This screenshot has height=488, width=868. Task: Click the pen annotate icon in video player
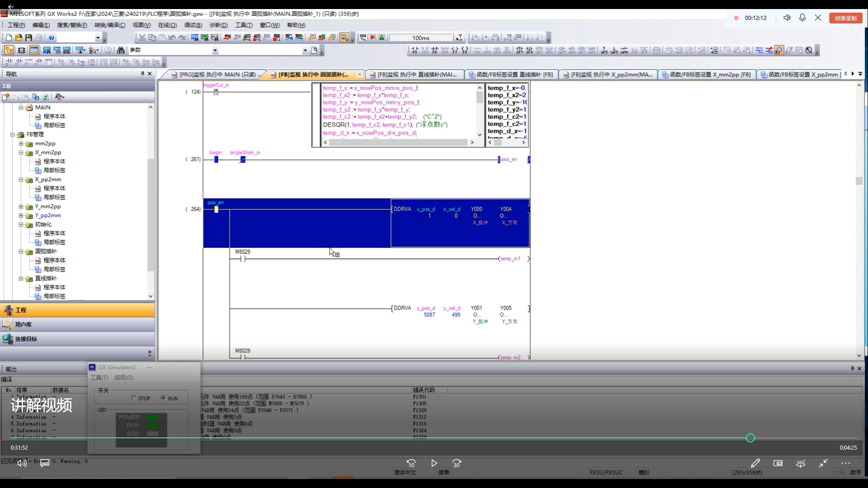click(755, 463)
